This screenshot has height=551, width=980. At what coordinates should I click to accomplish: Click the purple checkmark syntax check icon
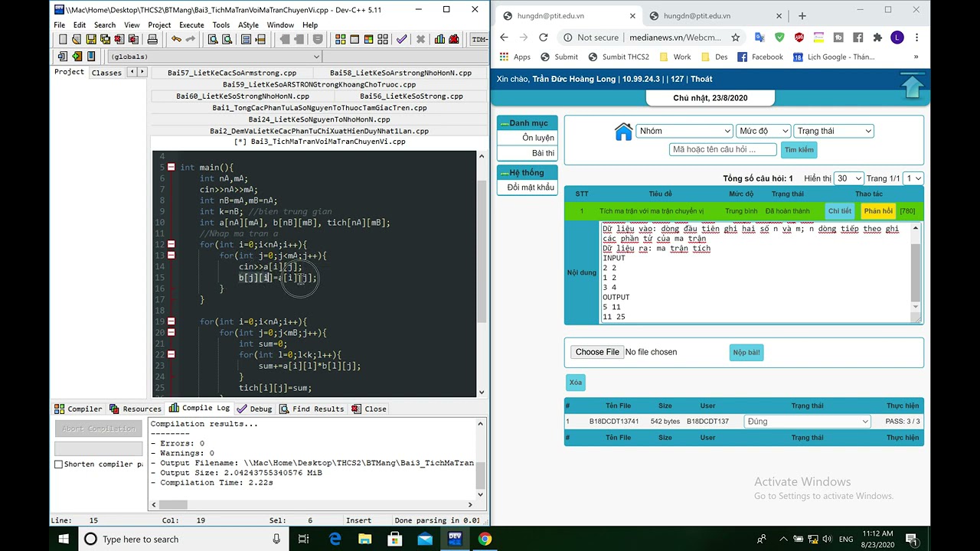click(401, 40)
